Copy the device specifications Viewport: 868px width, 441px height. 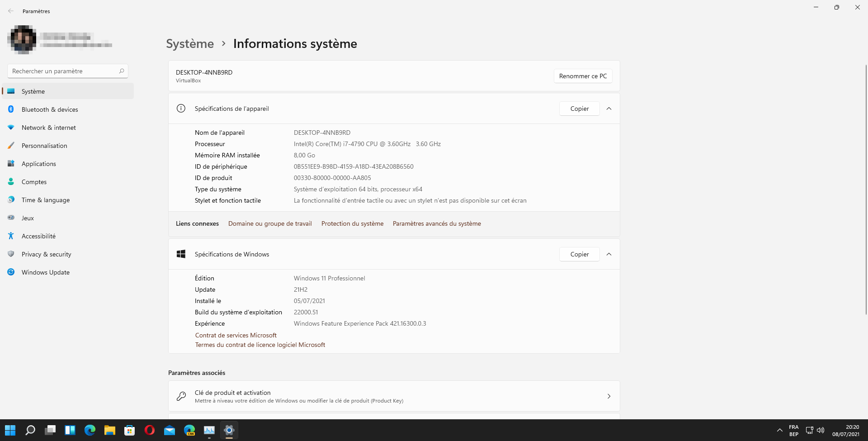point(579,109)
